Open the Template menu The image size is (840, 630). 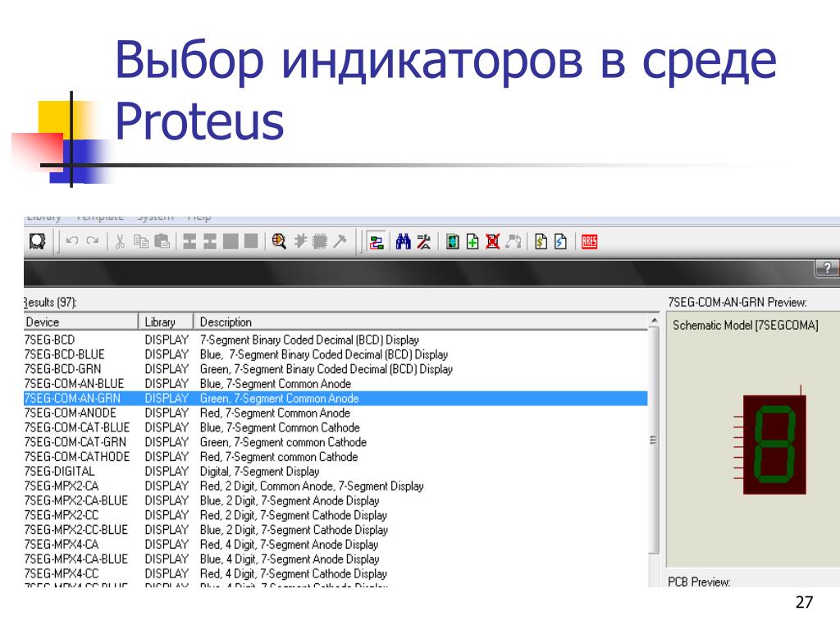click(100, 217)
